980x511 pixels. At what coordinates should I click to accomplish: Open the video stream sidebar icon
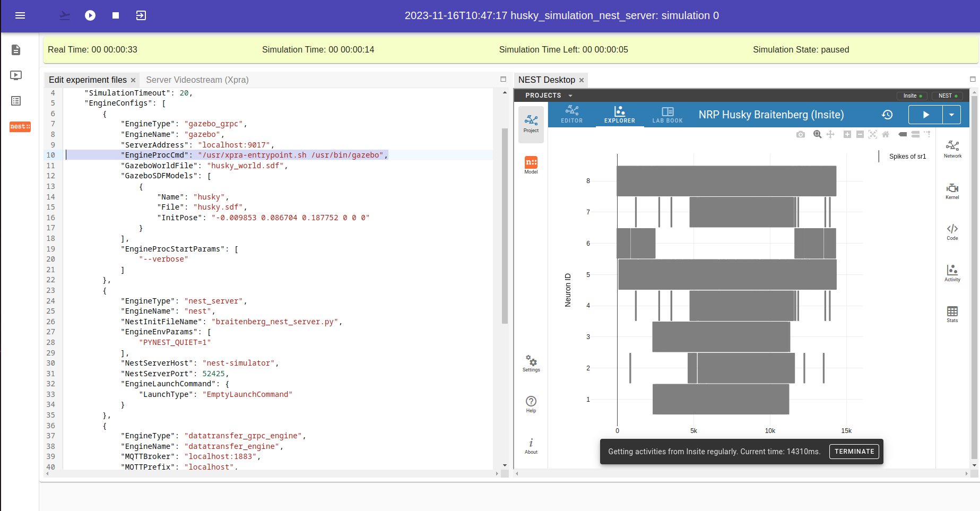pos(16,75)
